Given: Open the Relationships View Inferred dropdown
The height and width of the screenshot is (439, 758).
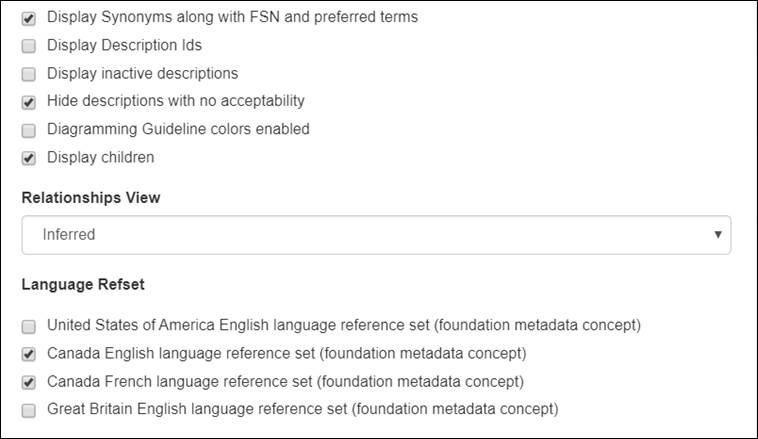Looking at the screenshot, I should pyautogui.click(x=376, y=235).
